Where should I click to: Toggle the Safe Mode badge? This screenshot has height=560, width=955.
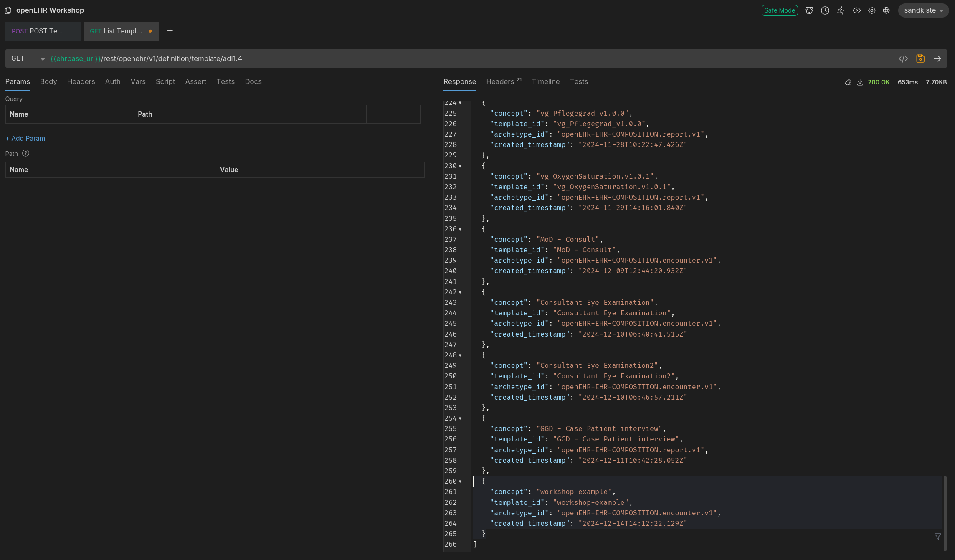[779, 10]
